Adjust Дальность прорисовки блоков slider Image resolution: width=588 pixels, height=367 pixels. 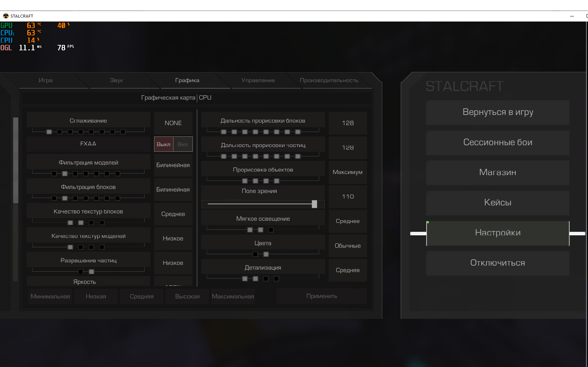(263, 131)
